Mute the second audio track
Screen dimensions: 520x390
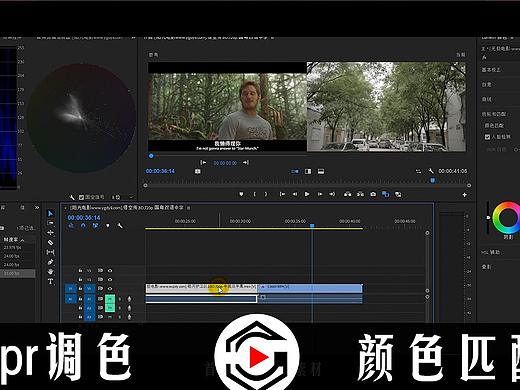110,308
